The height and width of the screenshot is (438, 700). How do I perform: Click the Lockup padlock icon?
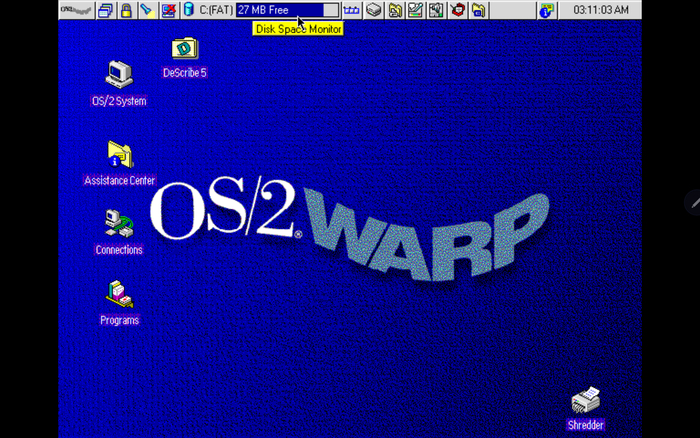point(126,10)
